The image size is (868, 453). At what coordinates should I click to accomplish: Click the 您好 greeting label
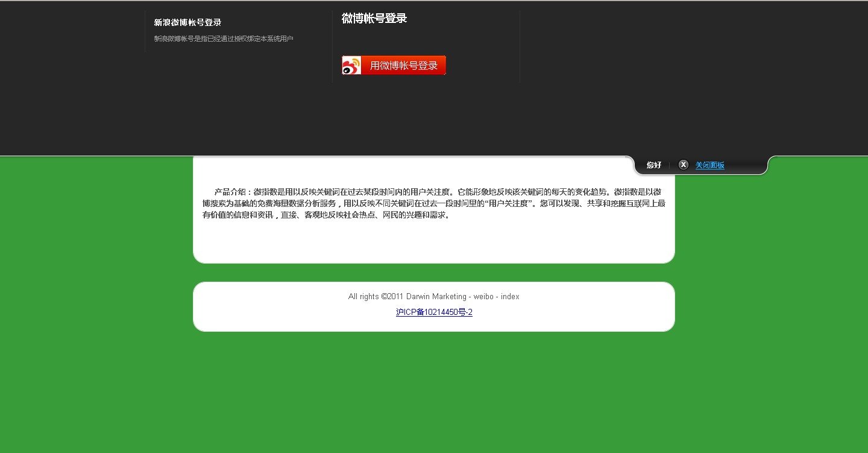tap(653, 164)
